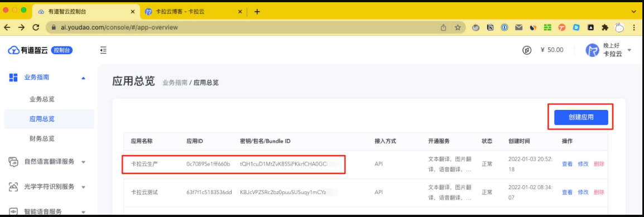Expand 智能语音服务 menu
Viewport: 644px width, 217px height.
84,212
